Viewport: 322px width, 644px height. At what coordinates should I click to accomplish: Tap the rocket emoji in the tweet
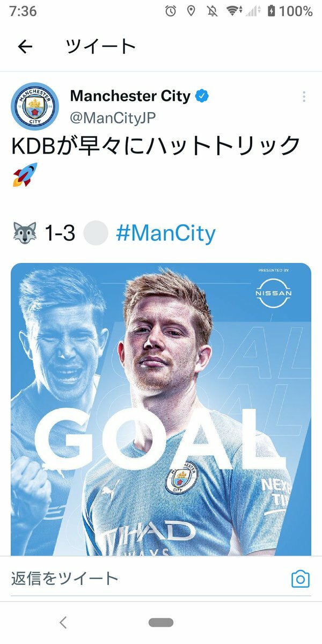pyautogui.click(x=25, y=175)
